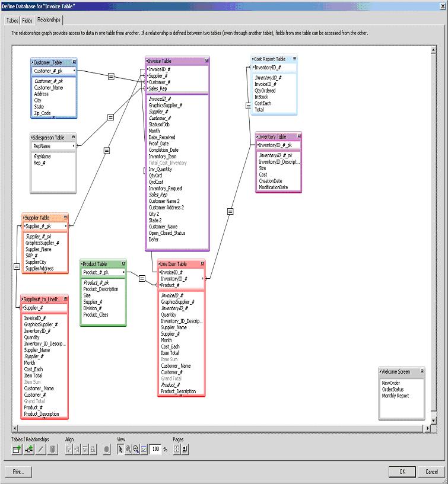
Task: Click the down arrow at the bottom of Supplier#_to_LineIt table
Action: pos(45,418)
